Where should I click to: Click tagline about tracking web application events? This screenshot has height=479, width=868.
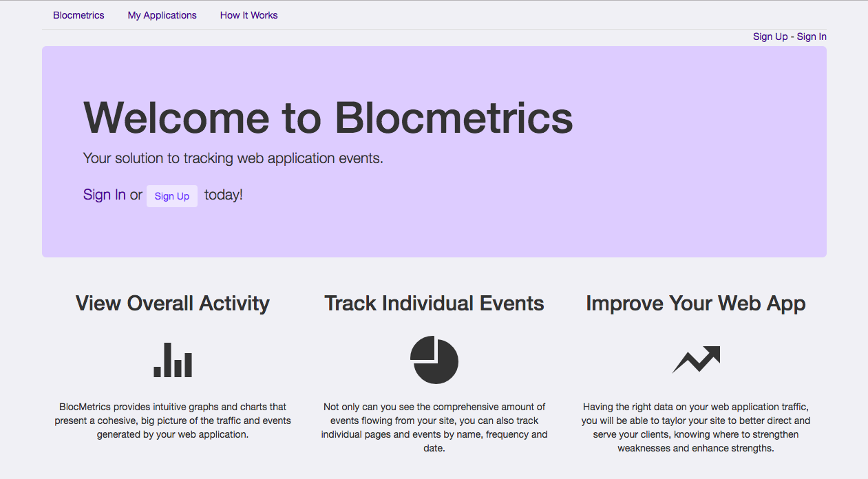233,158
